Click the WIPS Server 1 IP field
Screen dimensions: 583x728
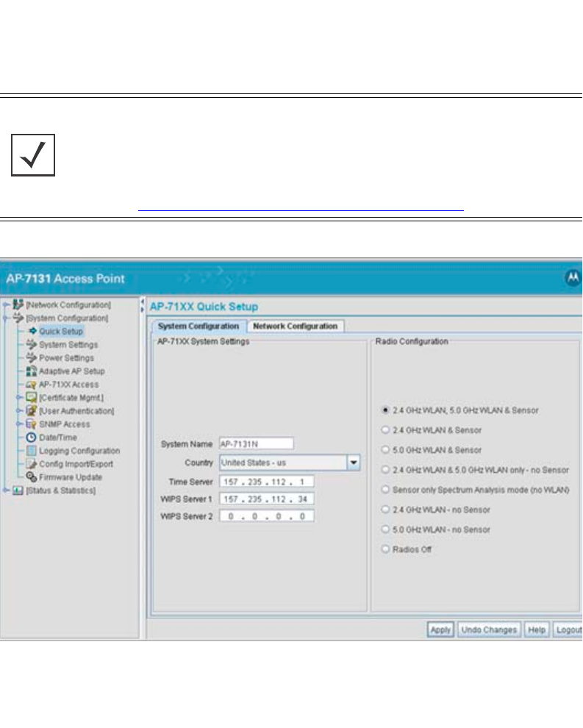tap(266, 499)
